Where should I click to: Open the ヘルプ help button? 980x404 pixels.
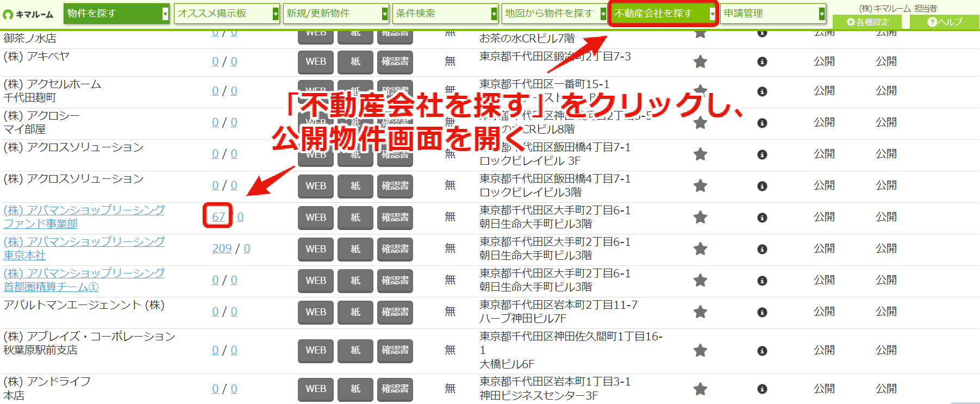click(945, 22)
